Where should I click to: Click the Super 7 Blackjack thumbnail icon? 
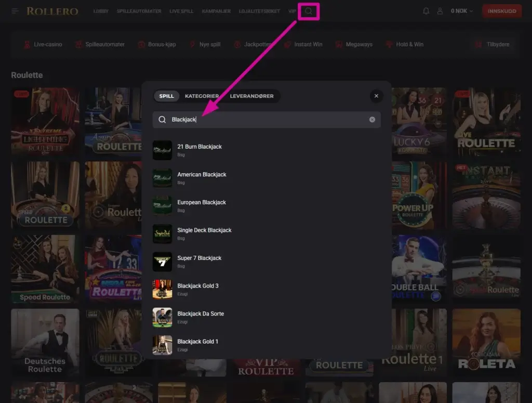(x=162, y=262)
